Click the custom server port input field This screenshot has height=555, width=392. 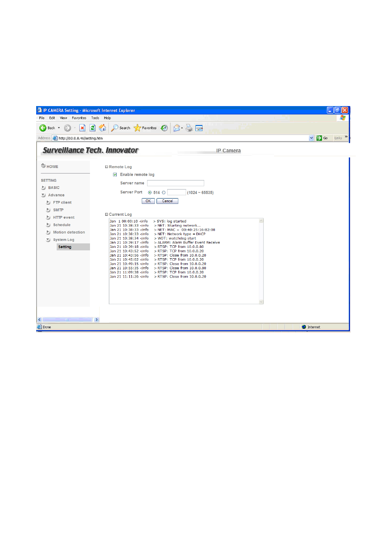pos(177,192)
